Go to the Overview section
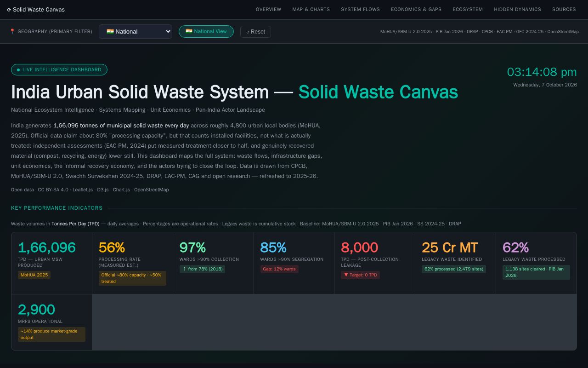588x368 pixels. 268,10
